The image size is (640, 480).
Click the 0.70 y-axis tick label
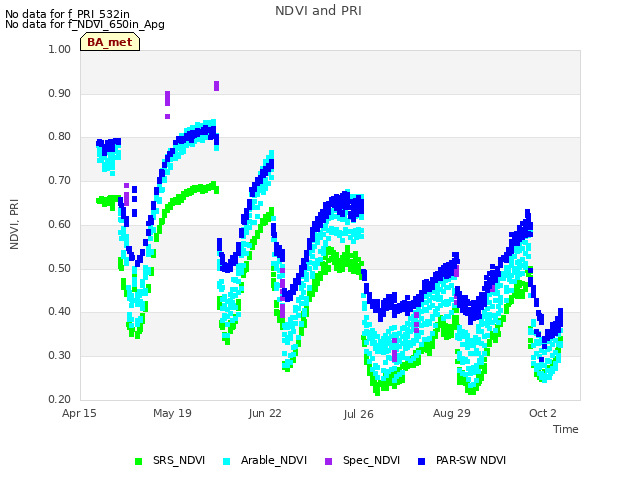[60, 180]
